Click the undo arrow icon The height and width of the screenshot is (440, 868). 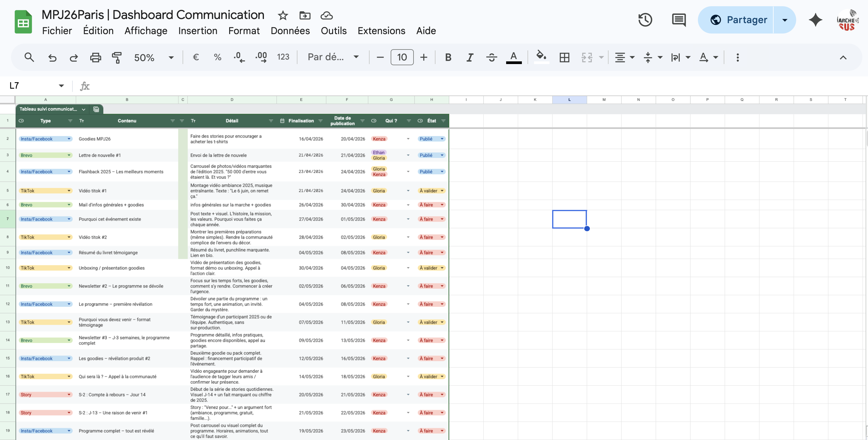point(52,58)
